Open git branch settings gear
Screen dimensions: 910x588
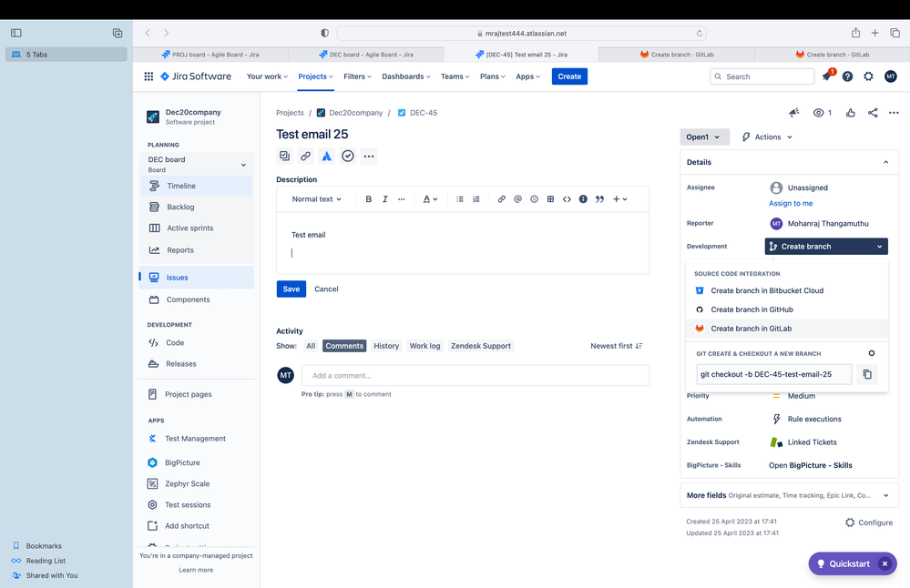coord(871,353)
